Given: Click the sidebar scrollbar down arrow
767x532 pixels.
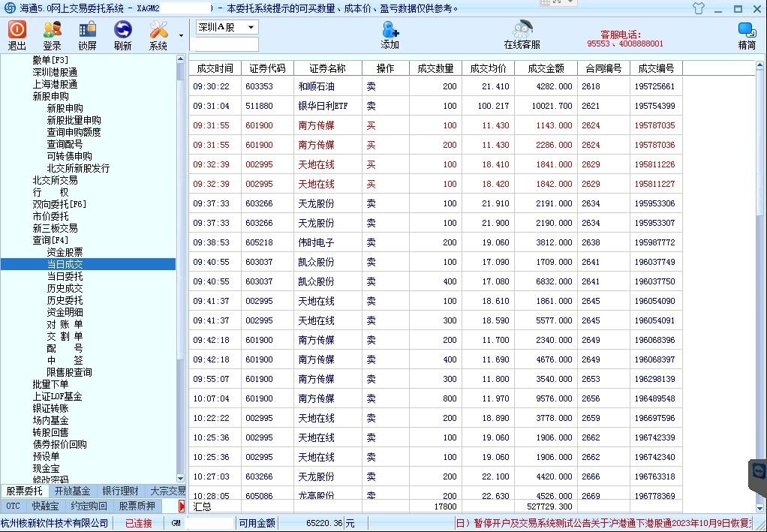Looking at the screenshot, I should pyautogui.click(x=180, y=479).
